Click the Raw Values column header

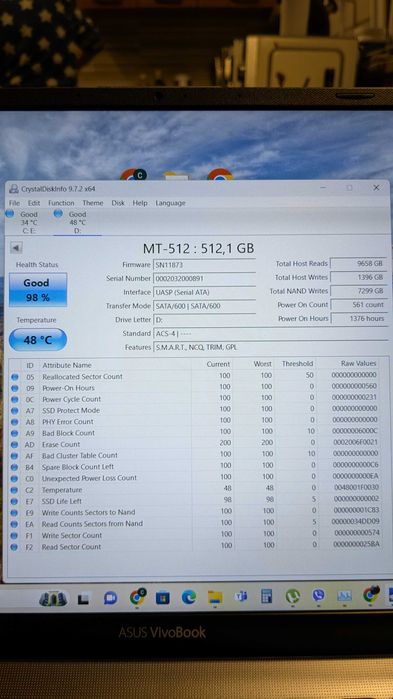point(359,364)
